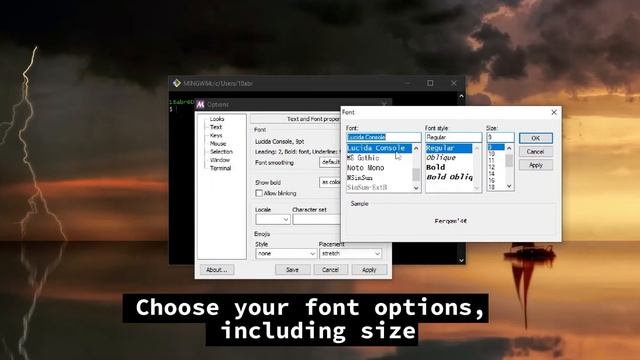640x360 pixels.
Task: Close the Font dialog with X
Action: click(x=554, y=112)
